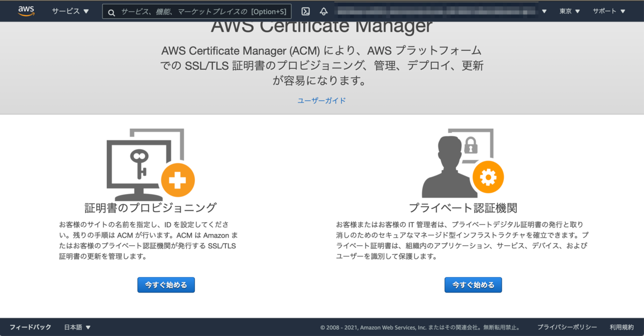
Task: Open the notifications bell icon
Action: click(x=324, y=11)
